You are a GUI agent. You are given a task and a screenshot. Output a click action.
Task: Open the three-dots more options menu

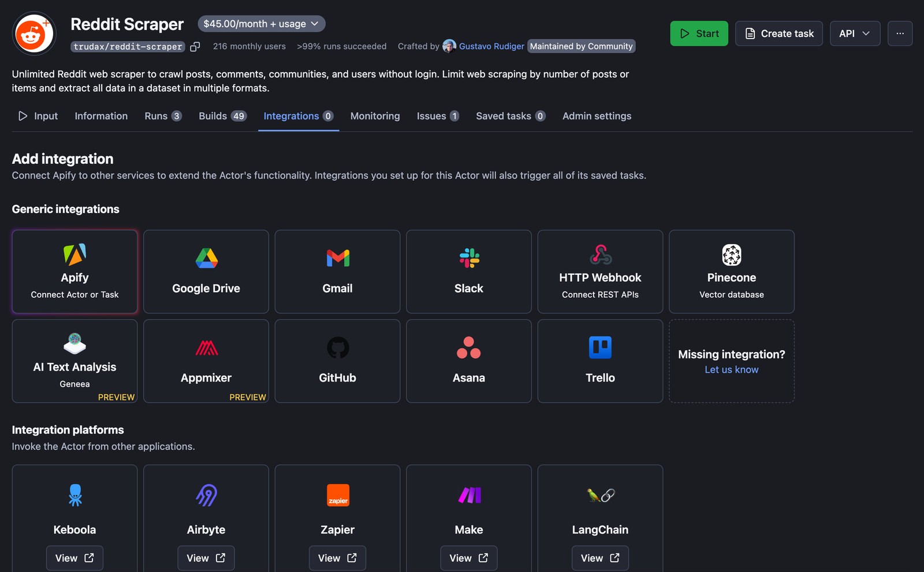click(900, 33)
